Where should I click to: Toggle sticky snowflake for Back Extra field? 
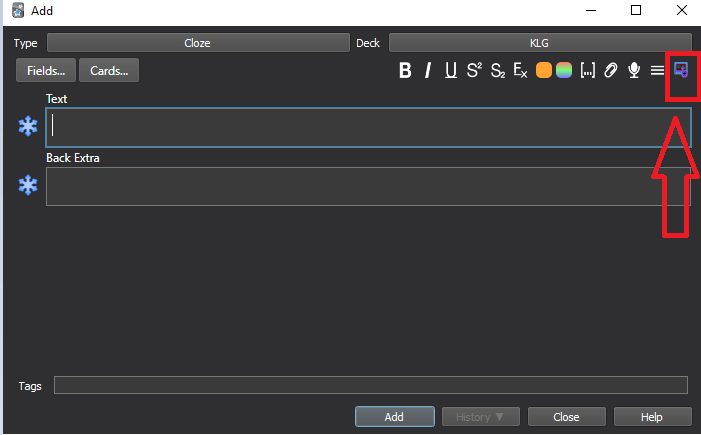28,185
